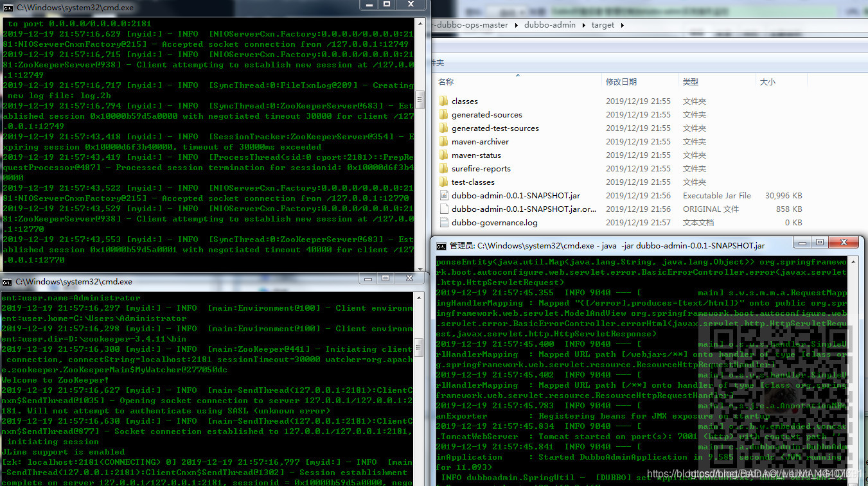The width and height of the screenshot is (868, 486).
Task: Select the classes folder name
Action: click(x=465, y=101)
